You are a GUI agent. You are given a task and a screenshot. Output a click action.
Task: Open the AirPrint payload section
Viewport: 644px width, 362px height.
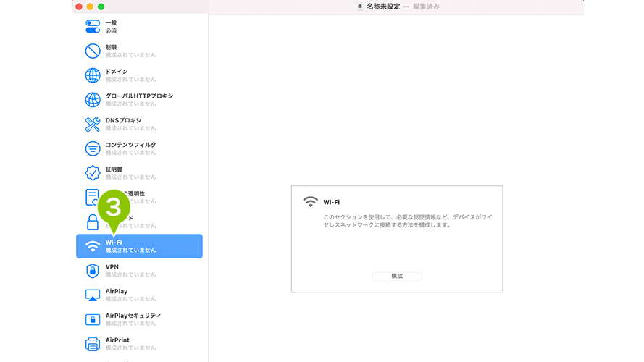[x=139, y=344]
